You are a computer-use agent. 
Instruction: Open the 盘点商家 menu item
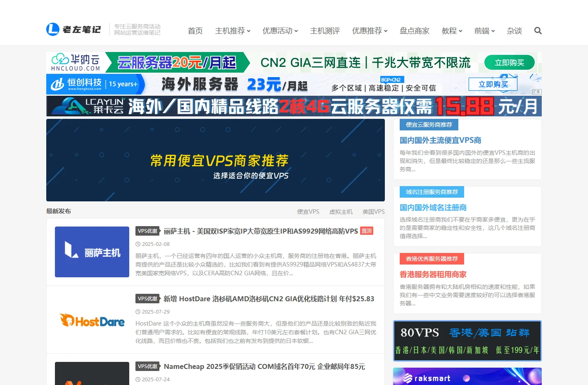415,31
